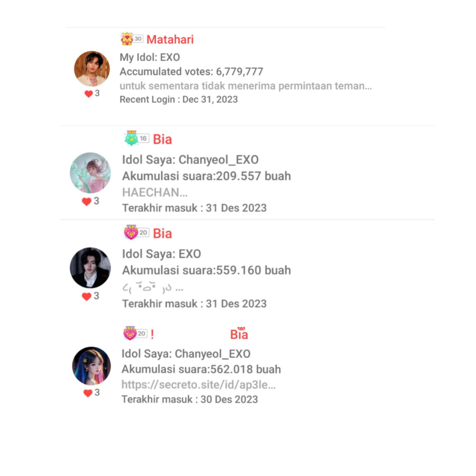The width and height of the screenshot is (476, 476).
Task: Select Bia username beside 559.160 votes entry
Action: pos(162,234)
